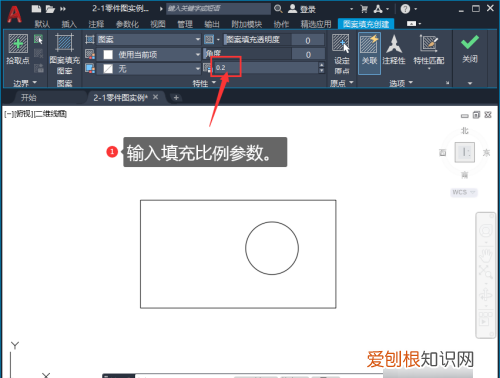
Task: Open the hatch type 图案 dropdown
Action: [149, 40]
